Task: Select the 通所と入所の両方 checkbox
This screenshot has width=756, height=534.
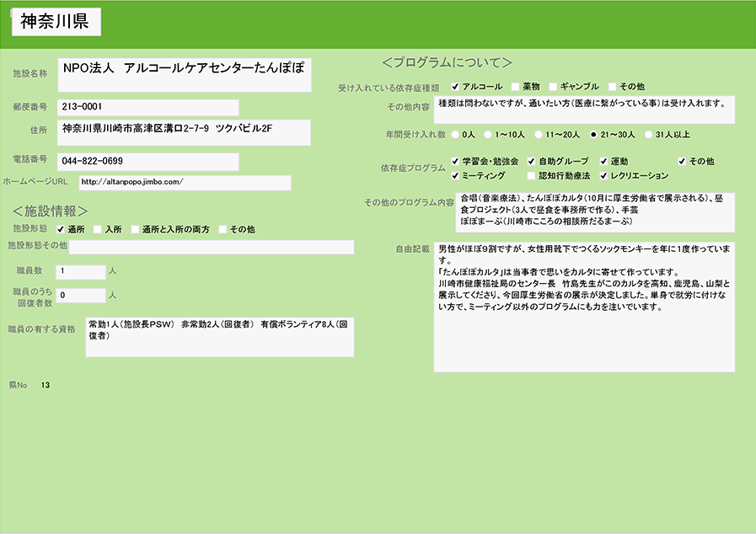Action: (x=135, y=229)
